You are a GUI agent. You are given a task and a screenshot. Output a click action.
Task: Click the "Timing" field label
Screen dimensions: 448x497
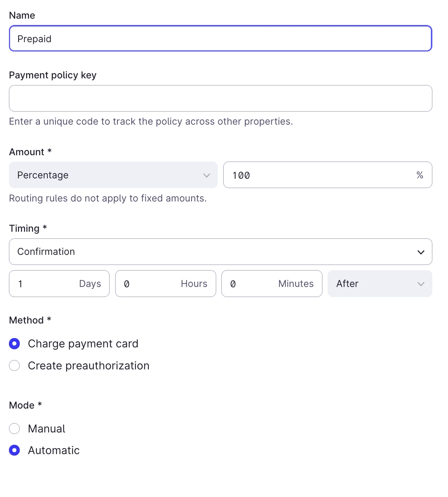click(x=24, y=228)
